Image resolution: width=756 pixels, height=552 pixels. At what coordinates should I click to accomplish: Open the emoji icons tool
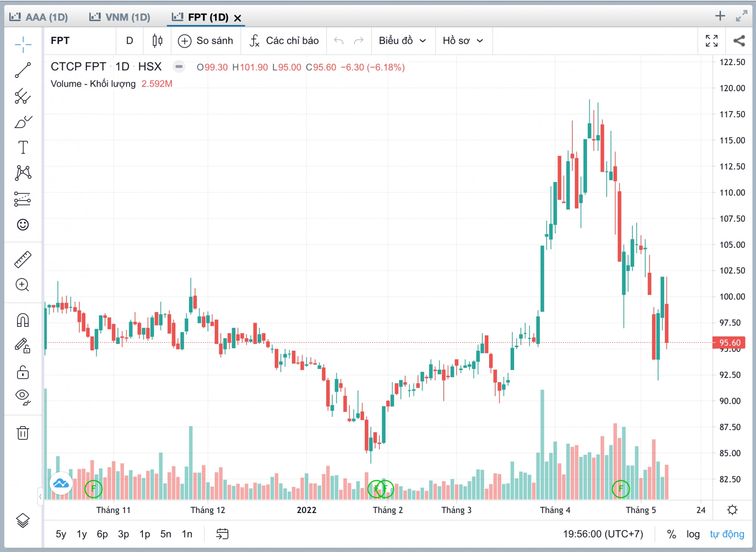(23, 225)
